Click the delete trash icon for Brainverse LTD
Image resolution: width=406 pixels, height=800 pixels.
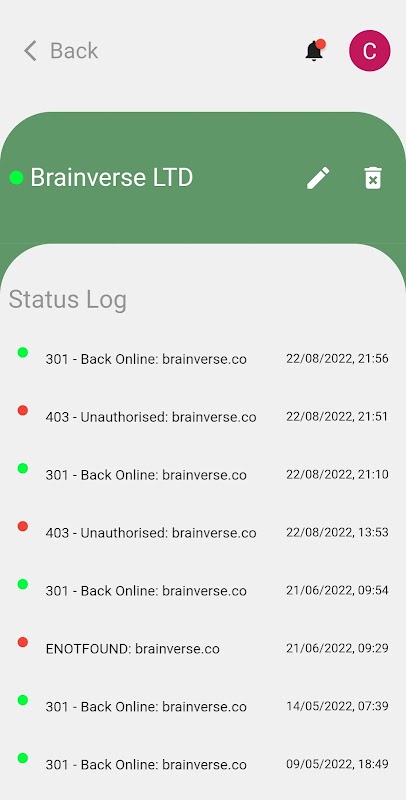click(373, 178)
